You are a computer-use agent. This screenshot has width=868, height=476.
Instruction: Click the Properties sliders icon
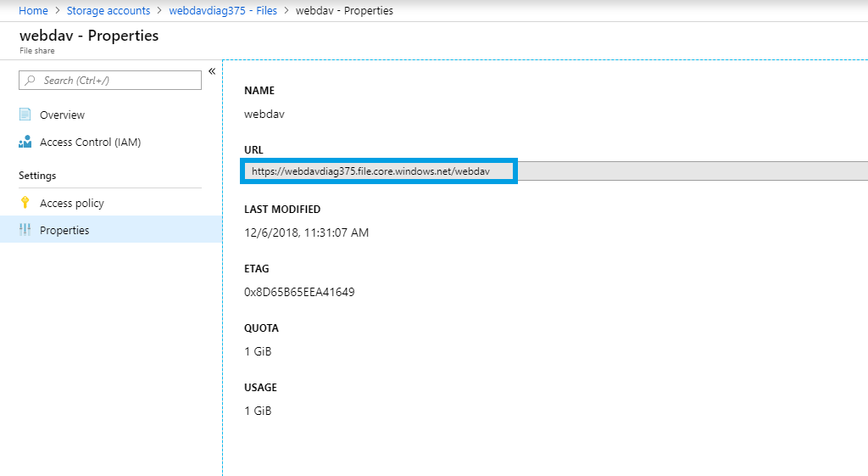coord(25,230)
